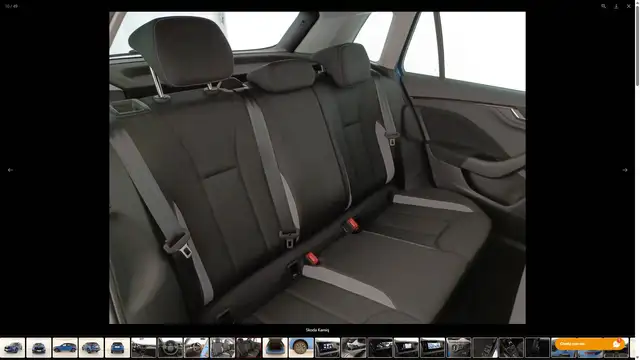Open the wheel rim thumbnail
This screenshot has width=640, height=360.
[301, 347]
